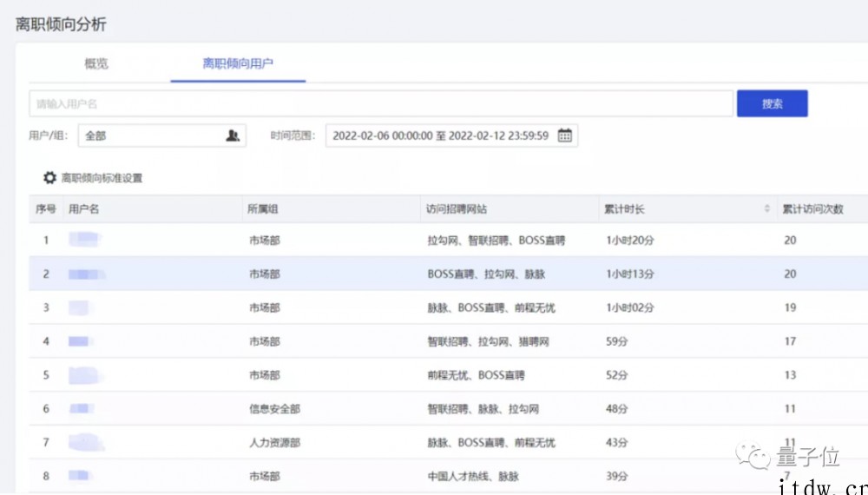
Task: Click 人力资源部 group cell
Action: click(x=274, y=442)
